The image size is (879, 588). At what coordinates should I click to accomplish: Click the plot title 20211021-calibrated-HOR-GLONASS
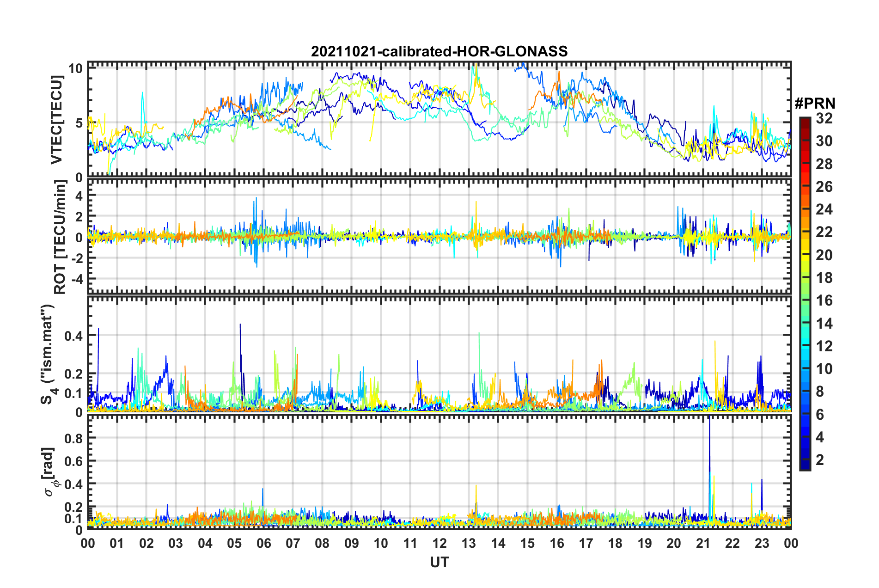[439, 51]
